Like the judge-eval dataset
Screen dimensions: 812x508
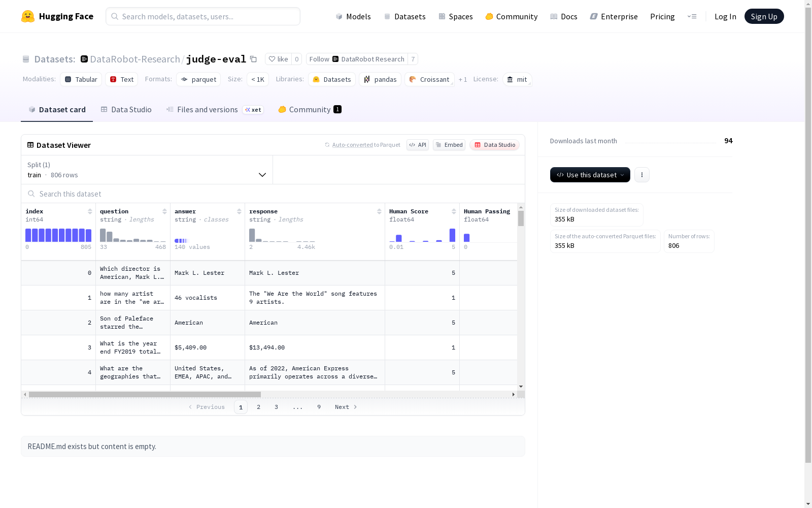click(x=278, y=59)
